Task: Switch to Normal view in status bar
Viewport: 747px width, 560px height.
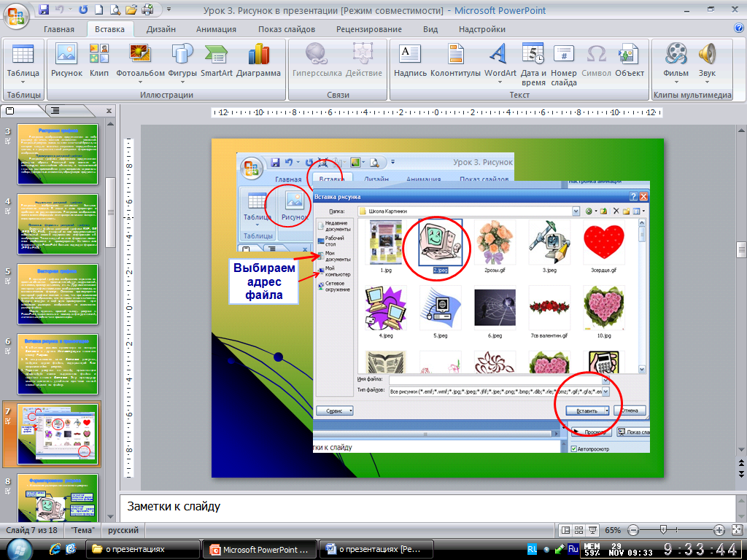Action: pos(565,530)
